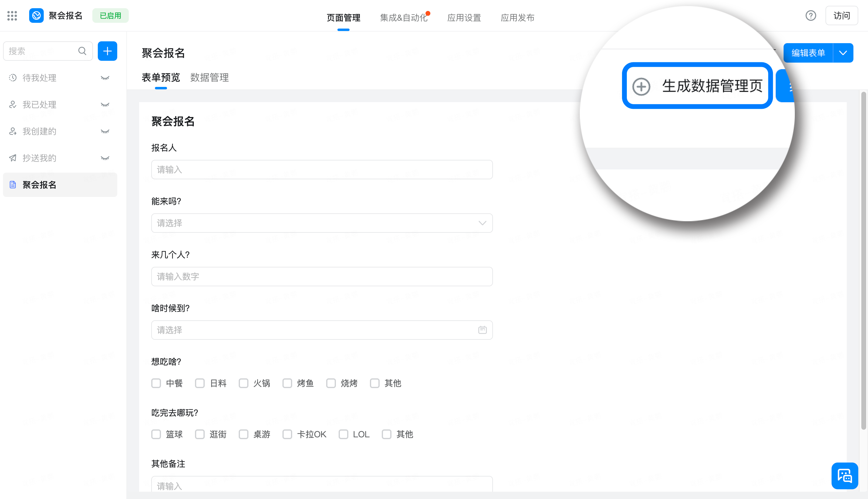Add a new page with plus button

tap(108, 51)
